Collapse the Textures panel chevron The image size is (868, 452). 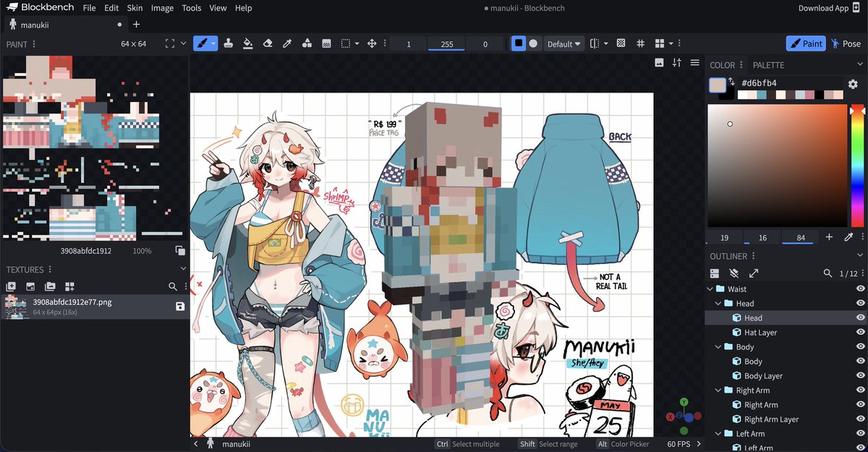pyautogui.click(x=182, y=269)
